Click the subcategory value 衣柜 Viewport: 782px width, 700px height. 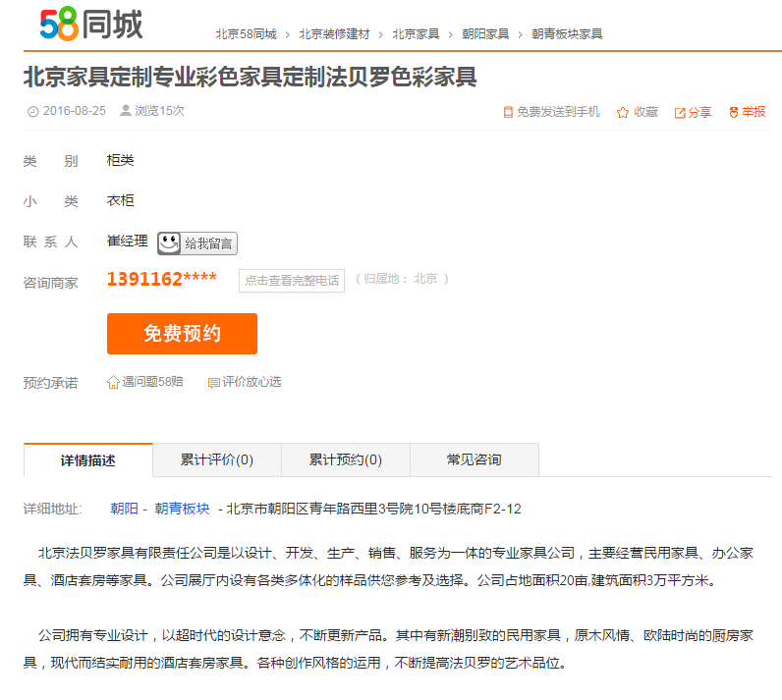point(121,201)
